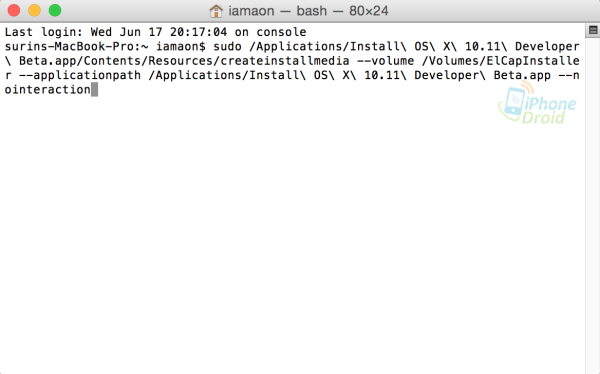Click on createinstallmedia in the command
Viewport: 600px width, 374px height.
pyautogui.click(x=285, y=61)
